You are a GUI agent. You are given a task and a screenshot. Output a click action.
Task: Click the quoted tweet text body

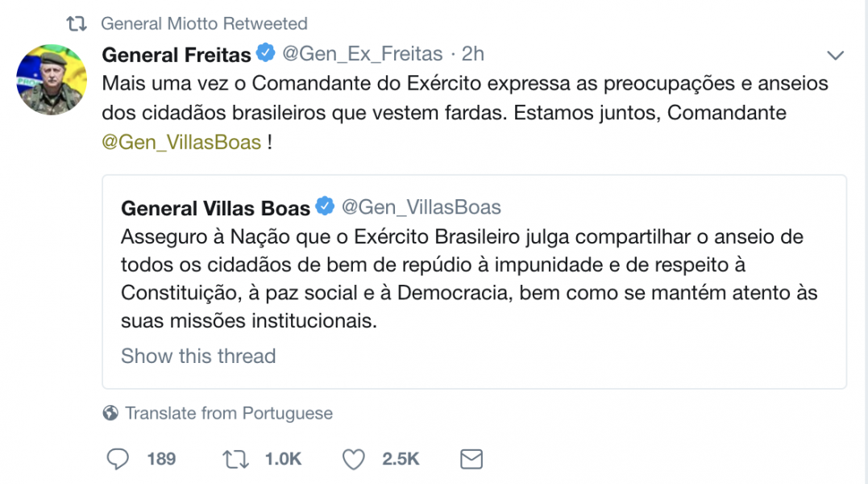[x=467, y=278]
